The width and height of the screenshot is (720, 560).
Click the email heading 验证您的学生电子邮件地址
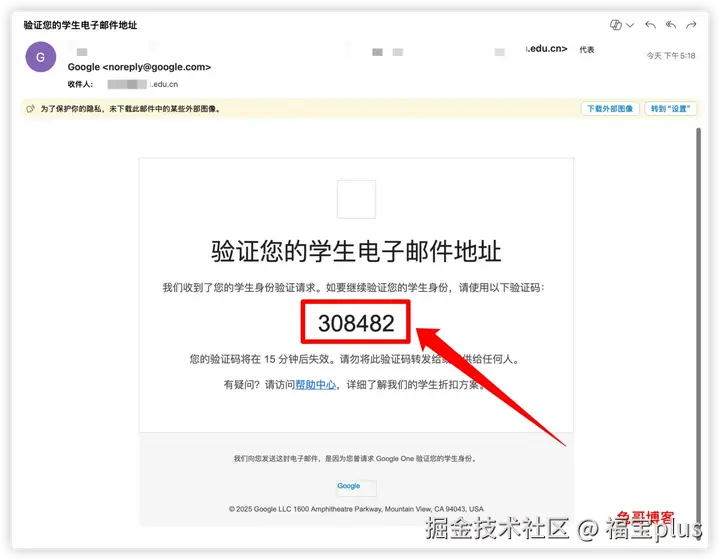tap(356, 252)
